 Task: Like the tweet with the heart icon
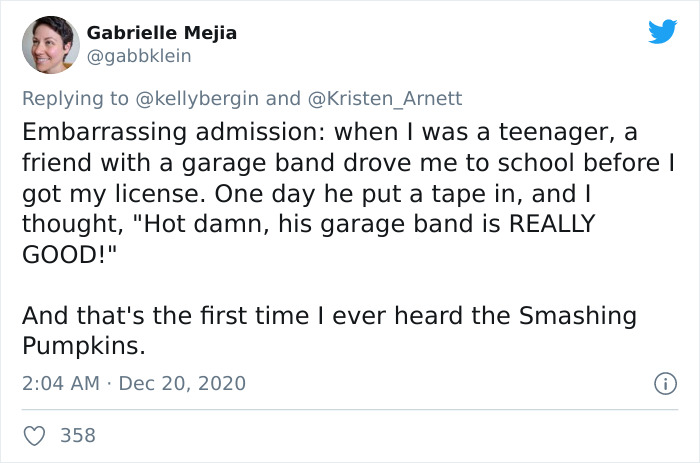(x=34, y=435)
